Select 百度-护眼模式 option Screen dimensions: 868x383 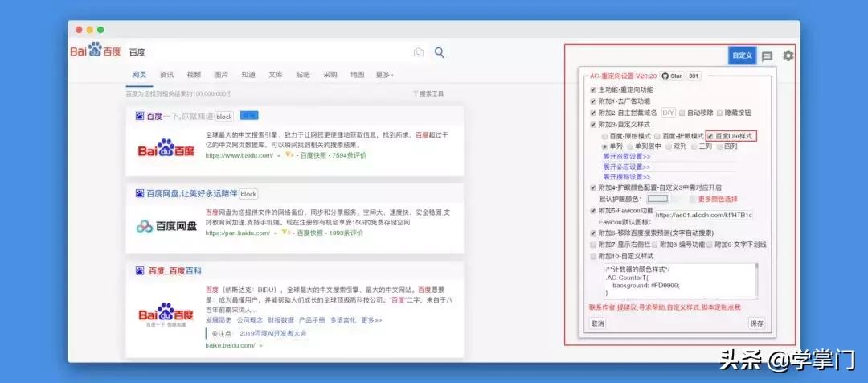tap(657, 136)
